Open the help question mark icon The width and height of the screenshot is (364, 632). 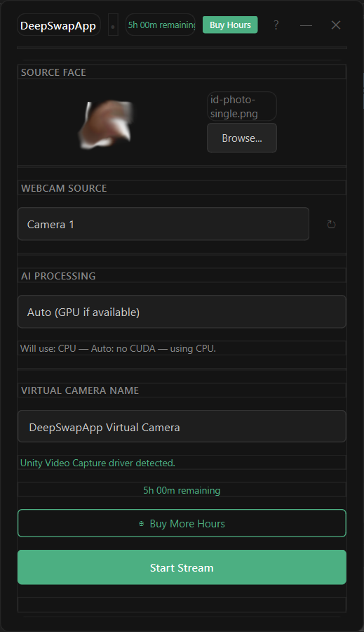pyautogui.click(x=276, y=25)
